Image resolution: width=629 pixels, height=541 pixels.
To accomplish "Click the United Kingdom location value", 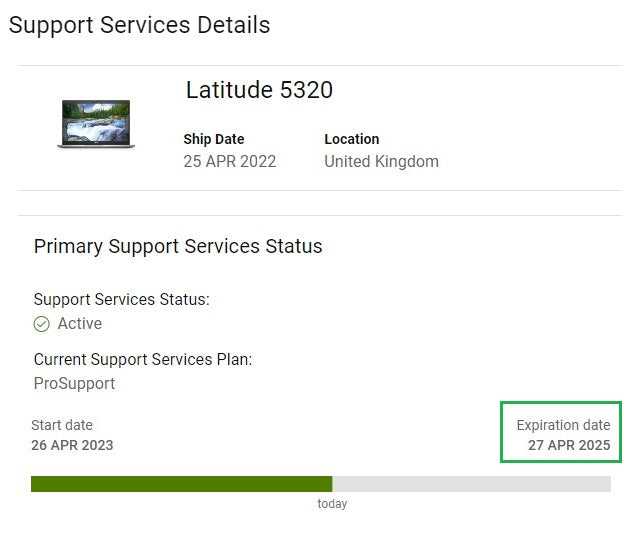I will click(381, 161).
